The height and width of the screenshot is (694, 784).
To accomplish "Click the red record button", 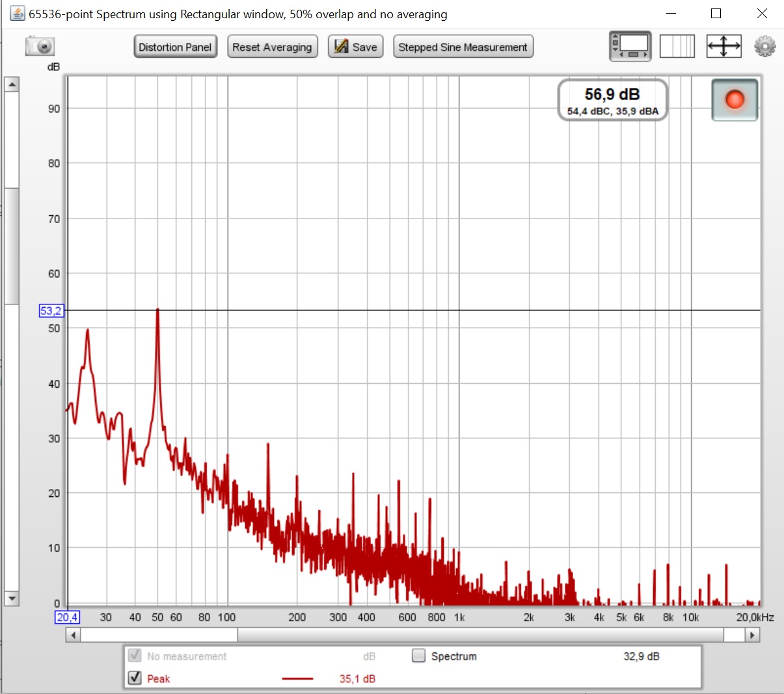I will click(735, 100).
